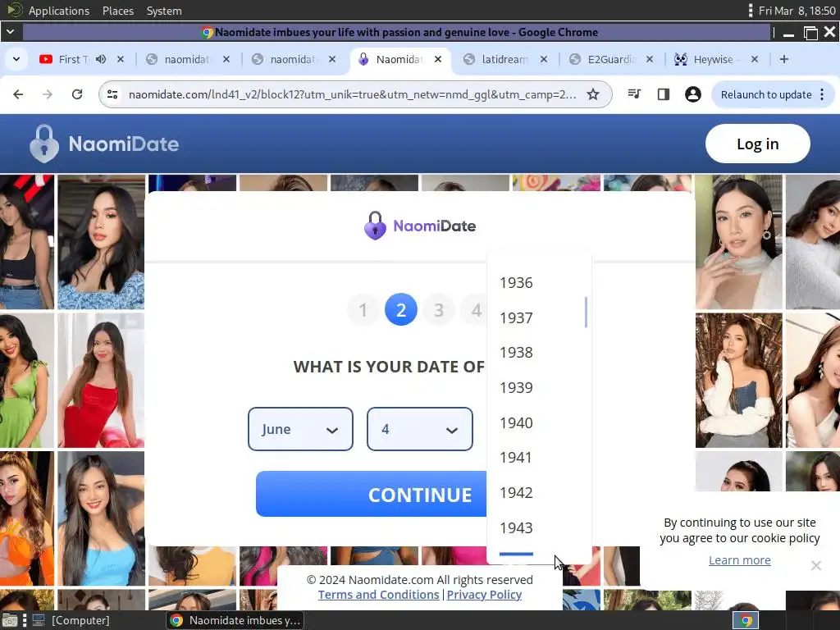This screenshot has width=840, height=630.
Task: Close the First T YouTube tab
Action: click(x=121, y=59)
